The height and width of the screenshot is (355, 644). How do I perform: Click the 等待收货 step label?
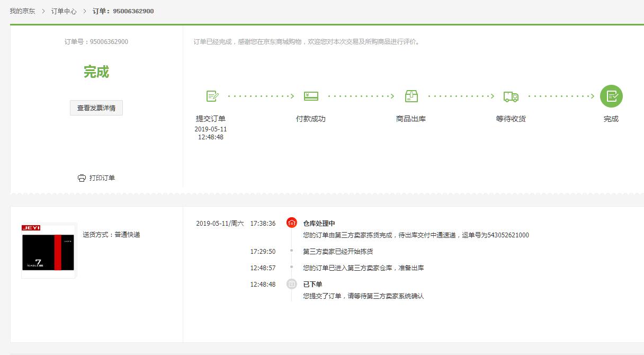coord(511,119)
